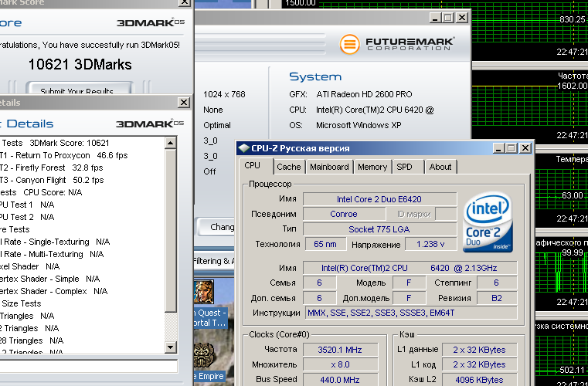Click the Futuremark Corporation logo

[396, 44]
